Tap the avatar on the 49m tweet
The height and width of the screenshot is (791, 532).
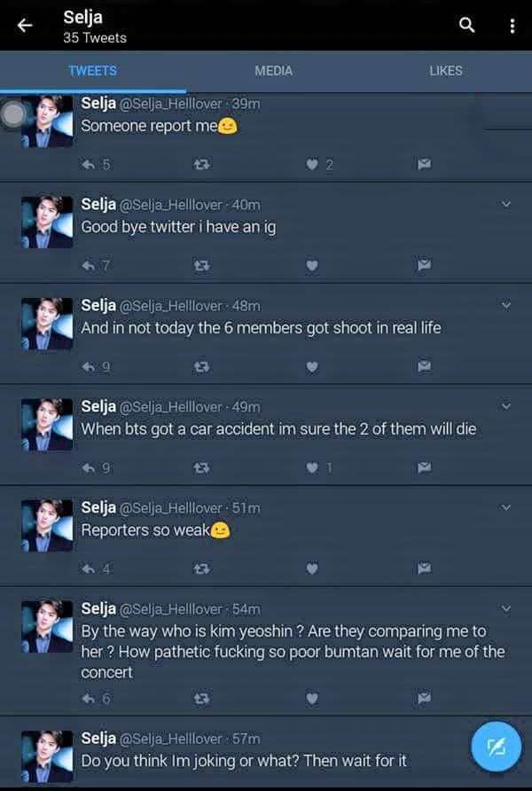tap(47, 425)
